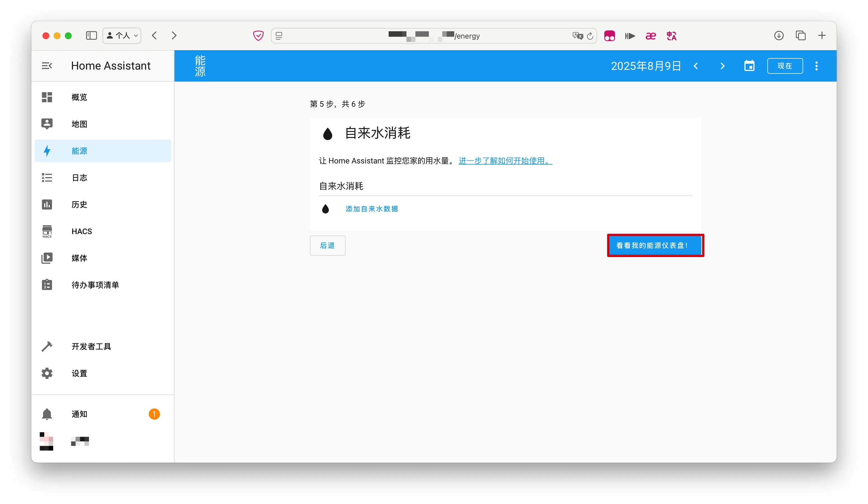This screenshot has height=504, width=868.
Task: Click the red translation extension icon
Action: click(671, 36)
